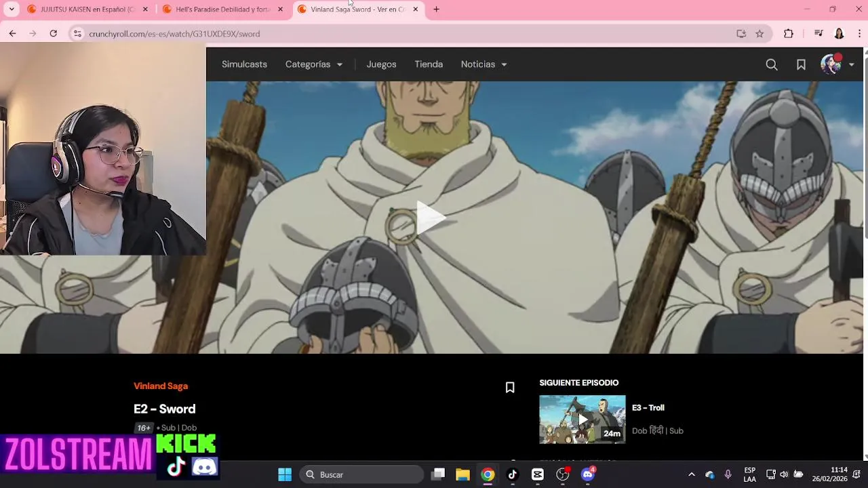
Task: Open the notifications icon by the clock
Action: [856, 474]
